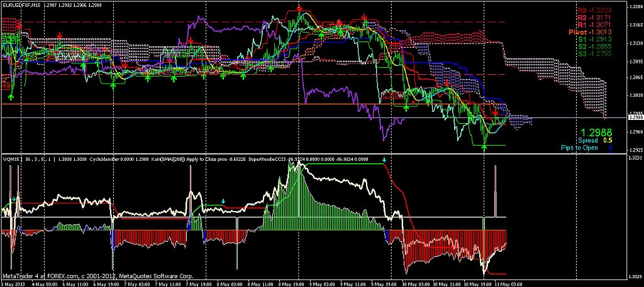Viewport: 644px width, 287px height.
Task: Click the cyan arrow at far left of indicator window
Action: 14,198
